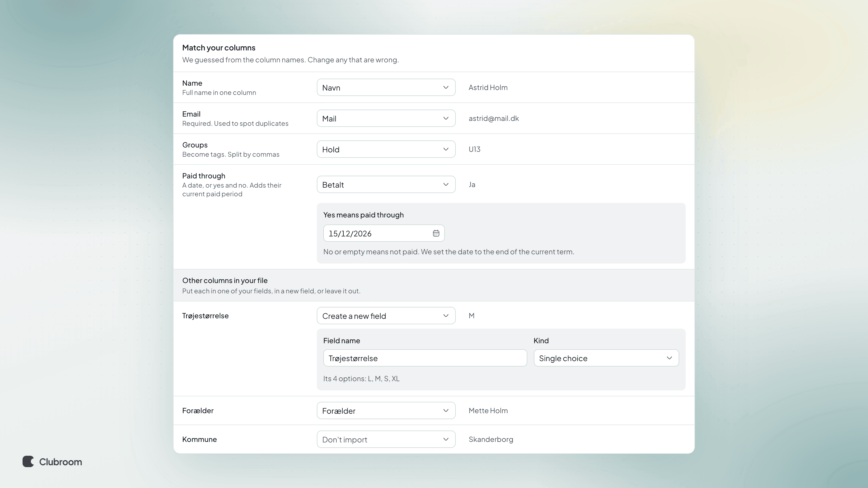The height and width of the screenshot is (488, 868).
Task: Expand the Kind dropdown showing Single choice
Action: 606,358
